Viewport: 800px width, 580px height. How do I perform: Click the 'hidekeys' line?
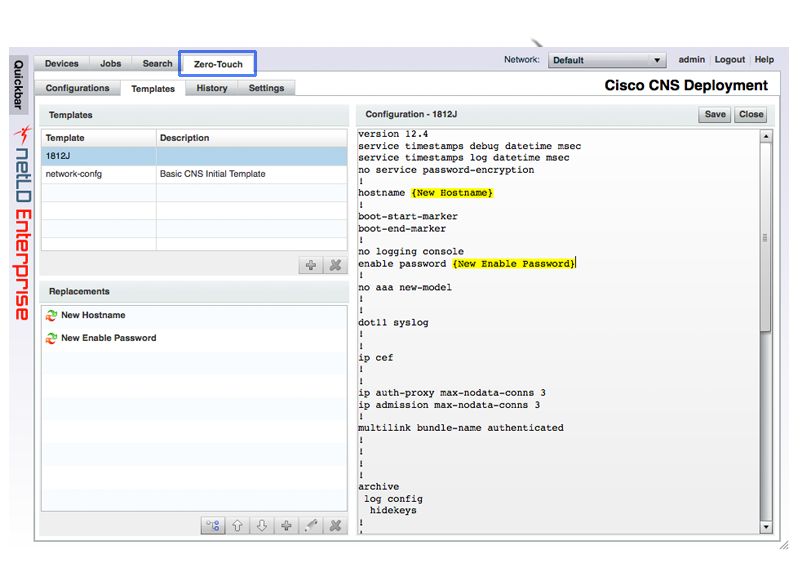pyautogui.click(x=393, y=510)
